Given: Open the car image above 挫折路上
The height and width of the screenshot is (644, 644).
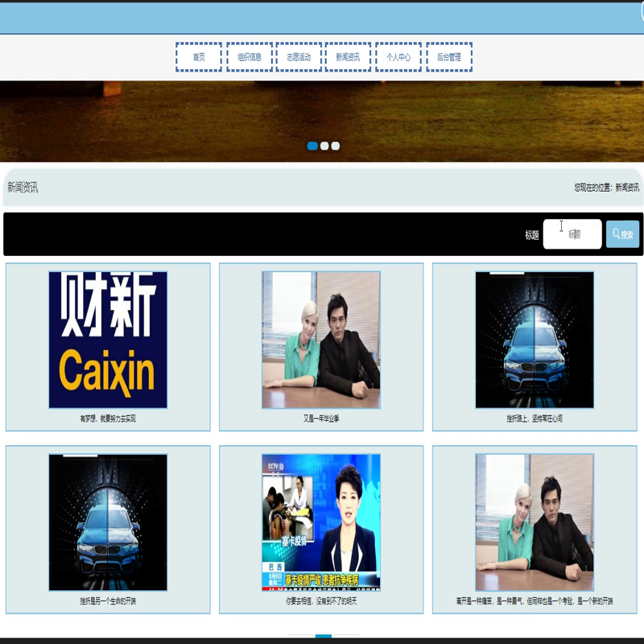Looking at the screenshot, I should (x=535, y=340).
